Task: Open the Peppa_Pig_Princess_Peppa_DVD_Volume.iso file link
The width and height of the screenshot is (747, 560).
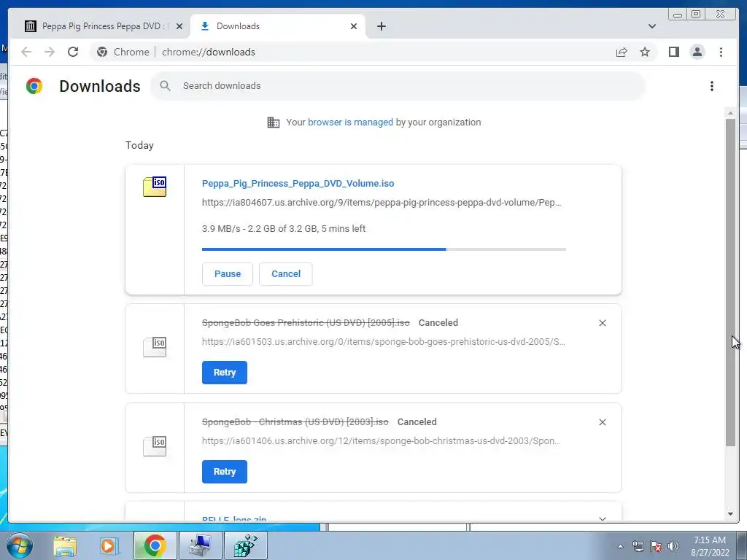Action: tap(298, 183)
